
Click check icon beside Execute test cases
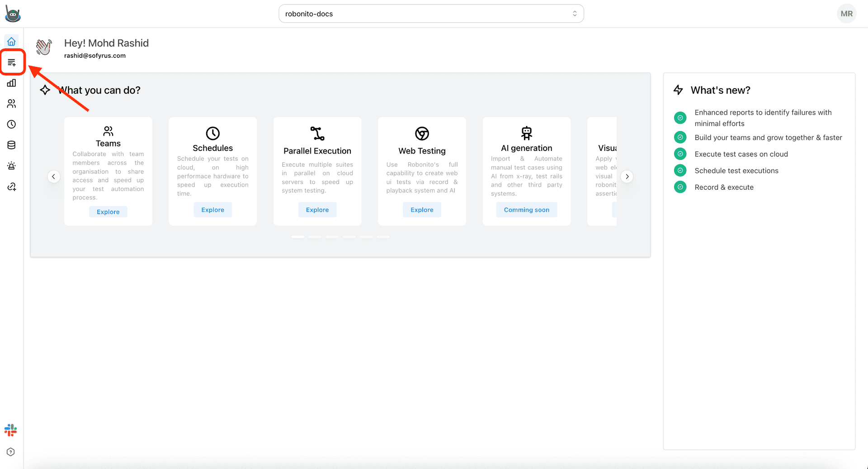(x=680, y=154)
